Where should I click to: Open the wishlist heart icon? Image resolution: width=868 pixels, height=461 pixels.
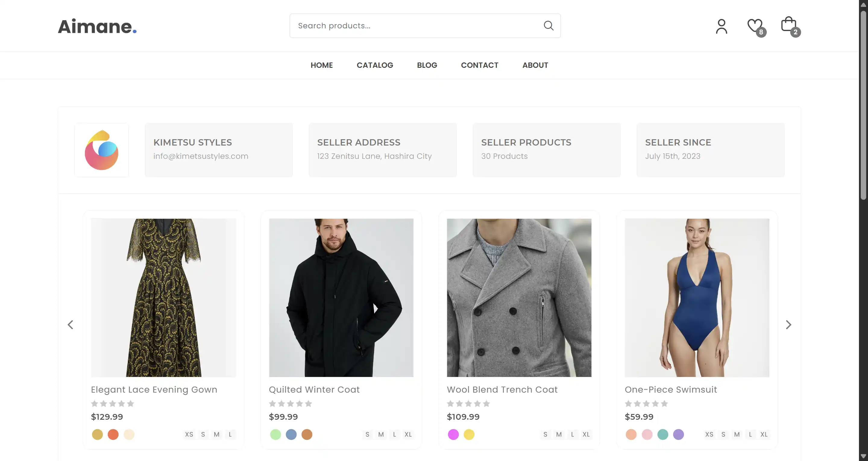point(755,26)
